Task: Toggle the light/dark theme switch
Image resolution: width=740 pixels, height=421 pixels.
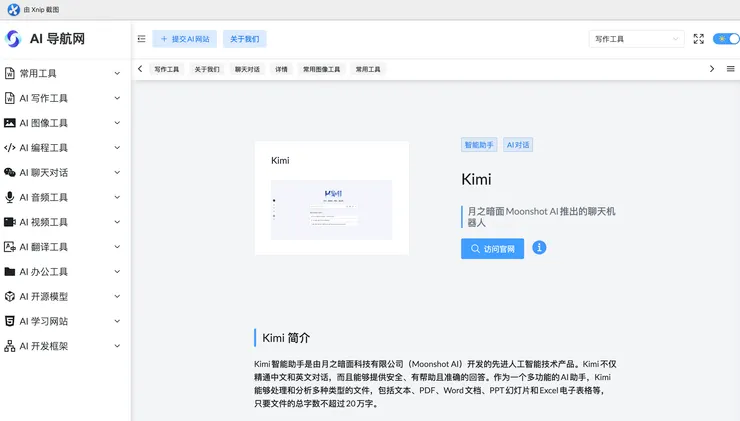Action: pyautogui.click(x=726, y=39)
